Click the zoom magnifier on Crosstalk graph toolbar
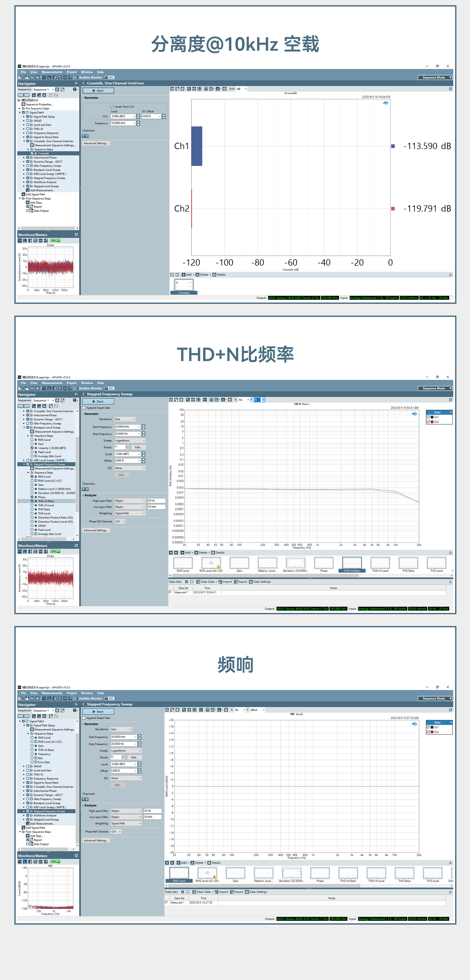 [189, 89]
